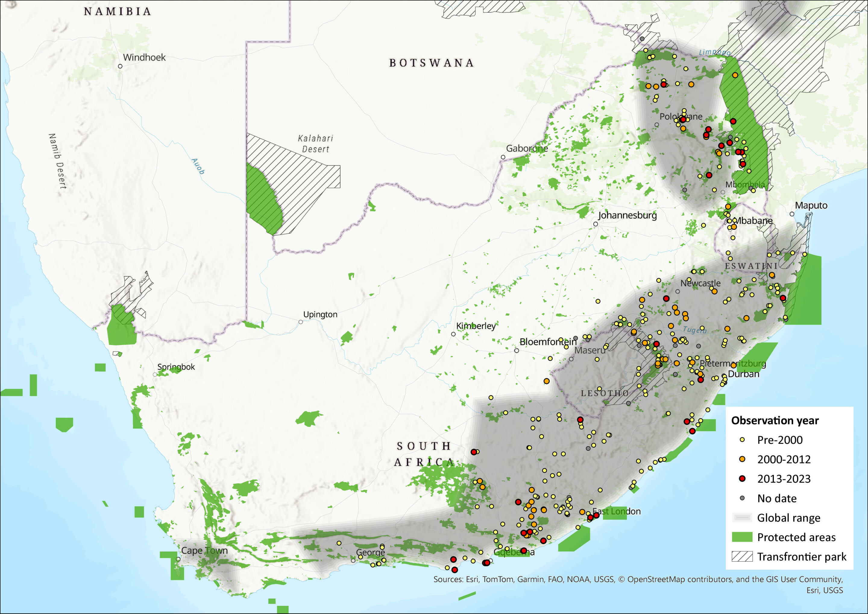Click the Maputo city marker circle

click(x=792, y=214)
